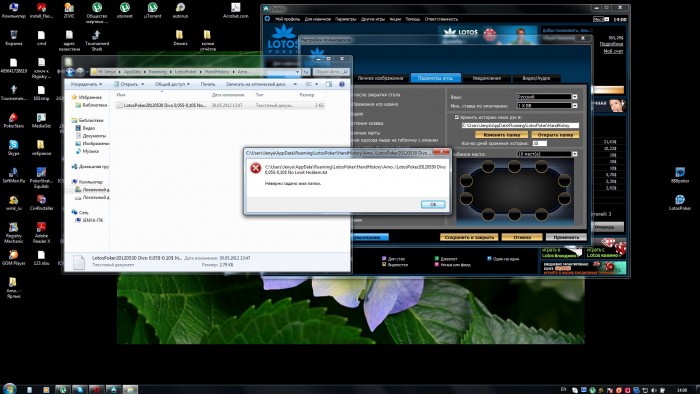Image resolution: width=700 pixels, height=394 pixels.
Task: Open the 2ГИС desktop shortcut
Action: click(69, 10)
